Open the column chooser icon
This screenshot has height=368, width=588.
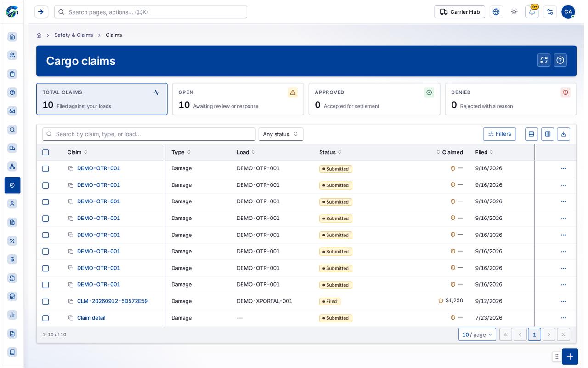click(x=548, y=134)
